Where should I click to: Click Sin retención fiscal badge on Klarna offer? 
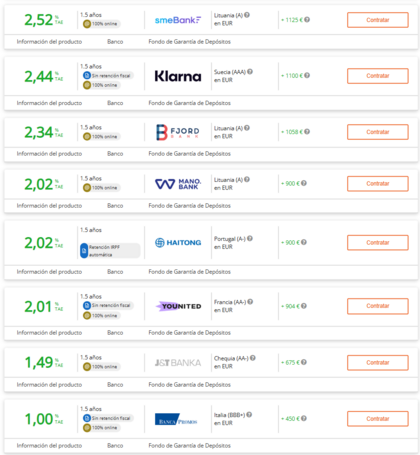tap(108, 76)
